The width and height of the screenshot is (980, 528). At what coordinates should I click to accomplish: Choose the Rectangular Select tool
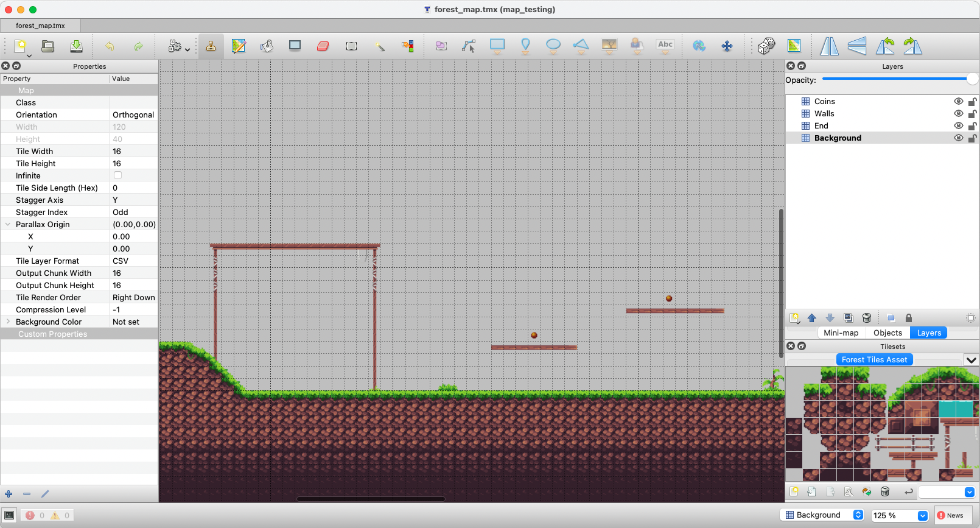click(x=351, y=46)
